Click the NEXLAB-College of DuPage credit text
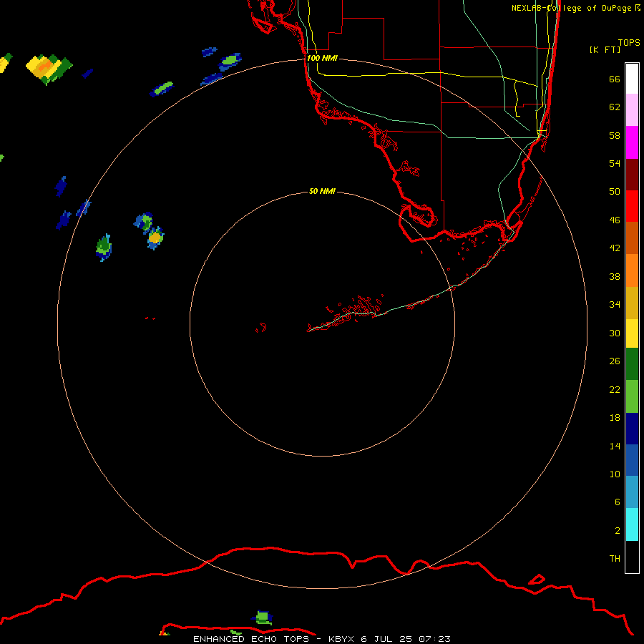The image size is (644, 644). (575, 8)
